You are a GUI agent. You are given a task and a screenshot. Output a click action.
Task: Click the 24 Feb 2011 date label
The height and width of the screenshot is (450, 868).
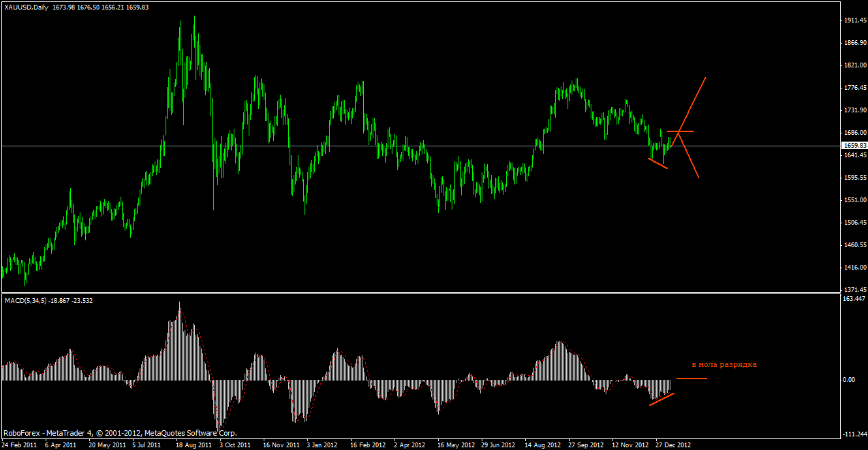19,445
